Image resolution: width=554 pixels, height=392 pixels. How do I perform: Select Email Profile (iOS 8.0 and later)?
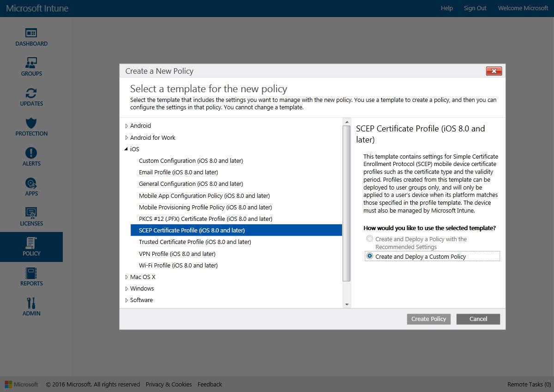coord(178,172)
